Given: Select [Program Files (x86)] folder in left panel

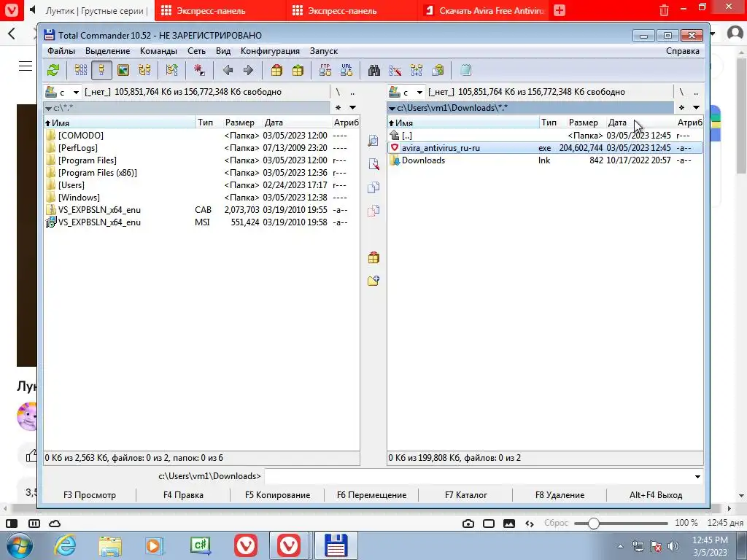Looking at the screenshot, I should point(201,173).
